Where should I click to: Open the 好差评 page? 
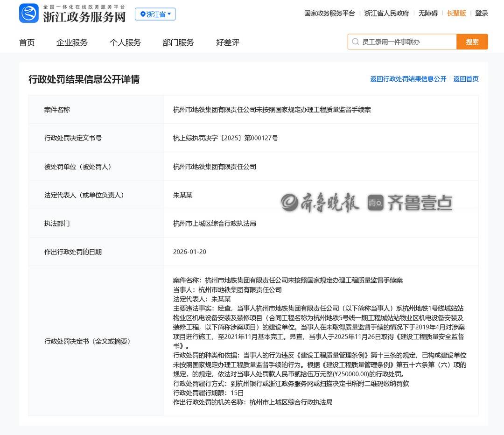(x=228, y=42)
